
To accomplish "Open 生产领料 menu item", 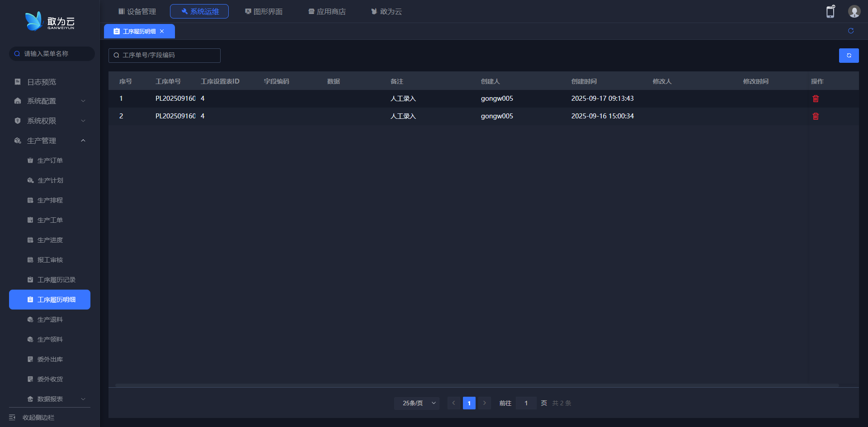I will [50, 339].
